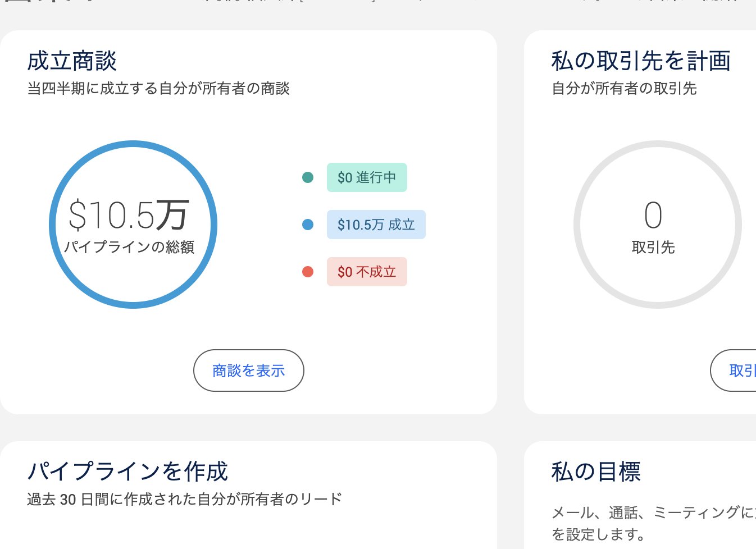The image size is (756, 549).
Task: Expand the パイプラインを作成 card
Action: [x=127, y=472]
